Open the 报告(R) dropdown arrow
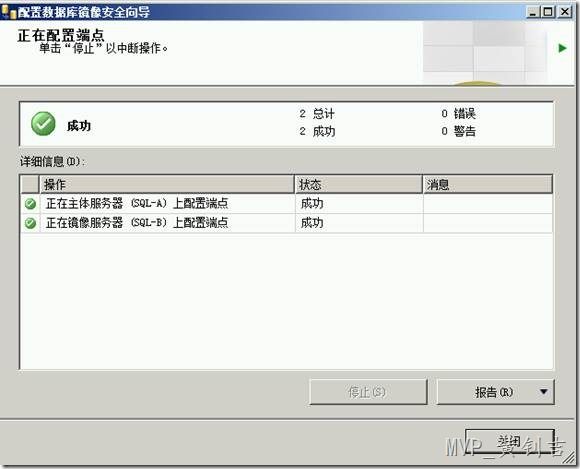This screenshot has width=580, height=469. pyautogui.click(x=543, y=392)
